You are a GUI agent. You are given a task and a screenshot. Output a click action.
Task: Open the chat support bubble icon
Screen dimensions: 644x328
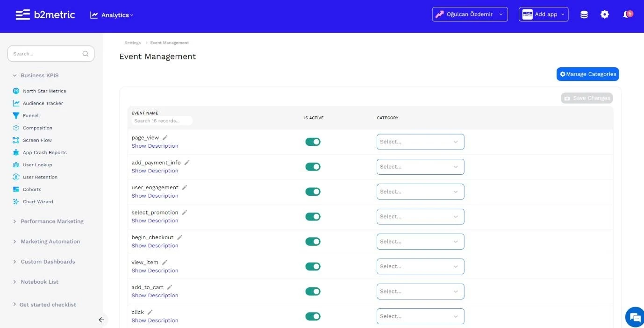635,318
